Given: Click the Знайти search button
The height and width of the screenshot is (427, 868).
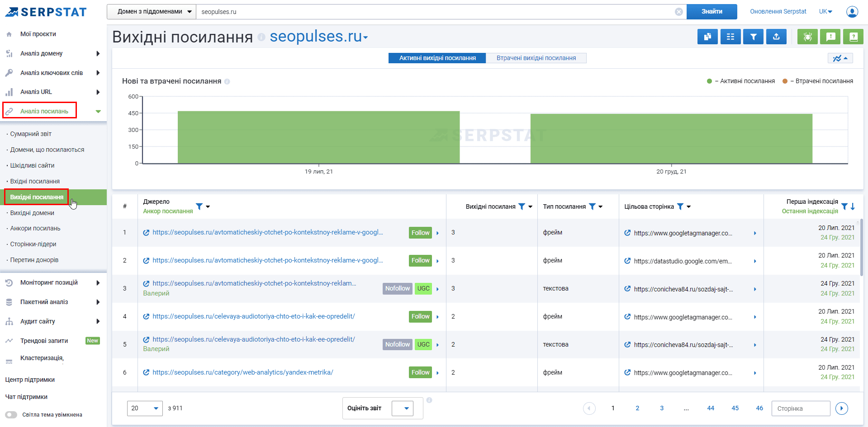Looking at the screenshot, I should 712,12.
